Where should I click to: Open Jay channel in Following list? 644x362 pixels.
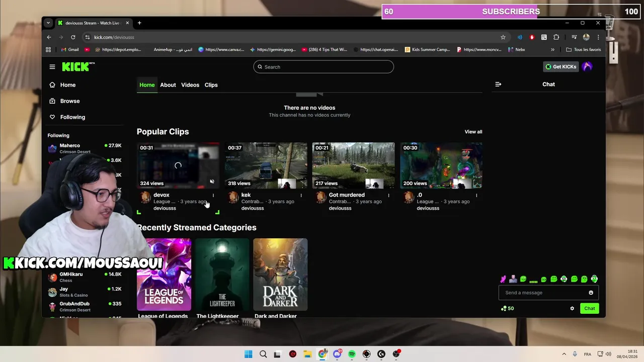[85, 292]
